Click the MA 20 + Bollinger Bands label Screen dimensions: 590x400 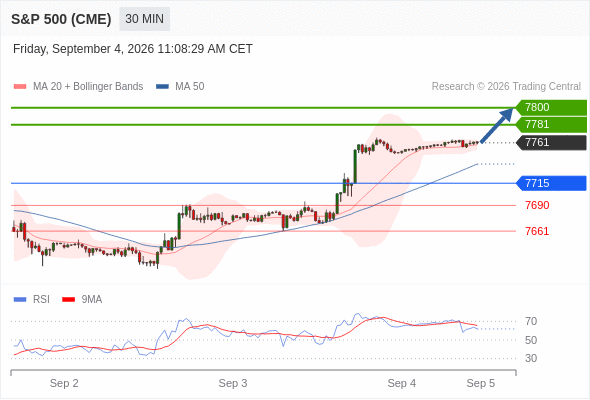pyautogui.click(x=88, y=87)
